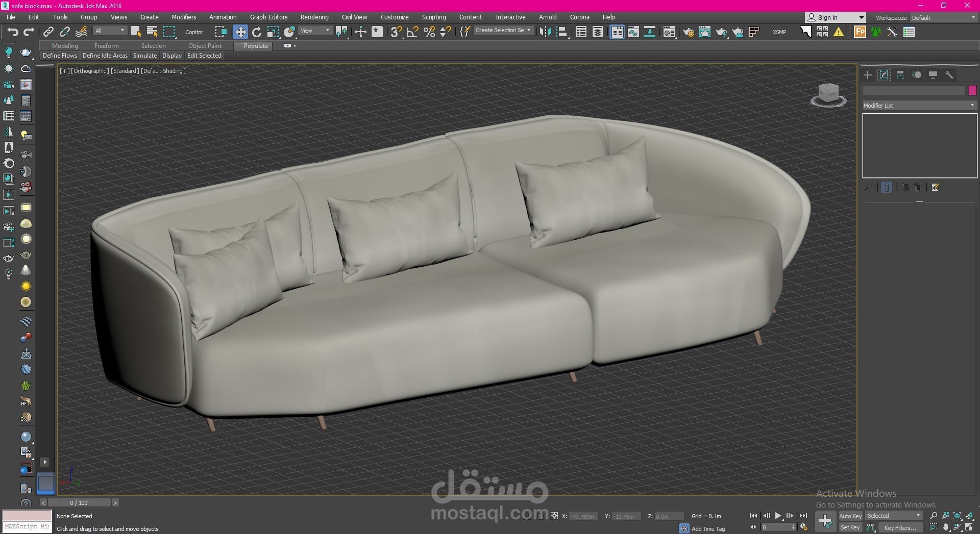Screen dimensions: 980x534
Task: Click the Mirror tool icon
Action: tap(545, 32)
